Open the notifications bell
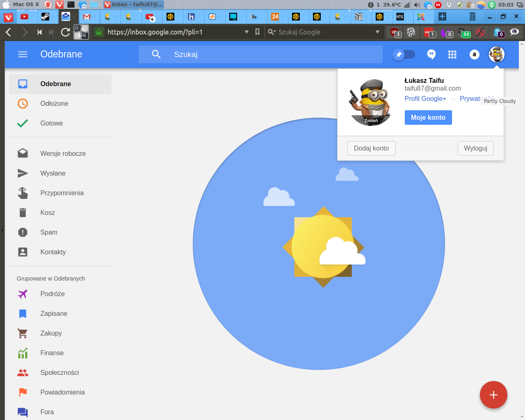 (475, 55)
